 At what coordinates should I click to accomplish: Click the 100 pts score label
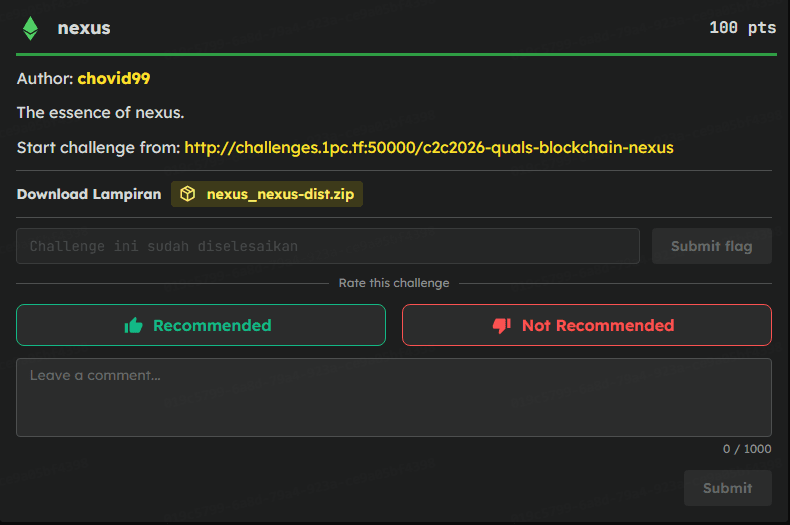point(742,28)
